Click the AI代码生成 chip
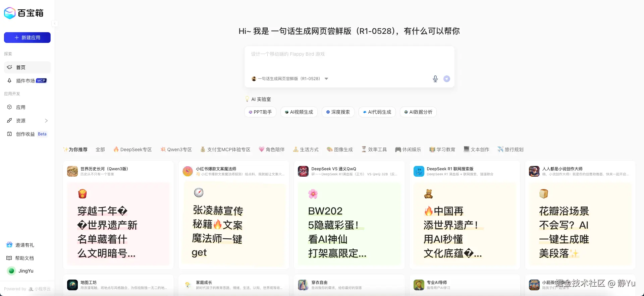644x296 pixels. coord(377,112)
